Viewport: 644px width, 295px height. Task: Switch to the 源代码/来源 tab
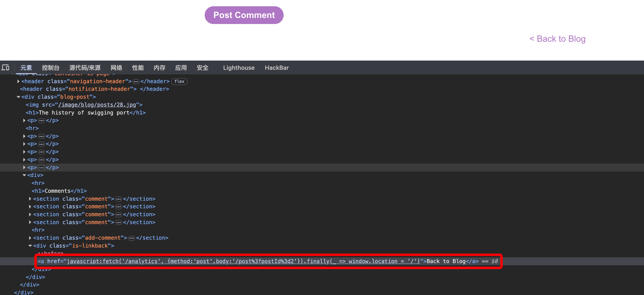coord(85,68)
